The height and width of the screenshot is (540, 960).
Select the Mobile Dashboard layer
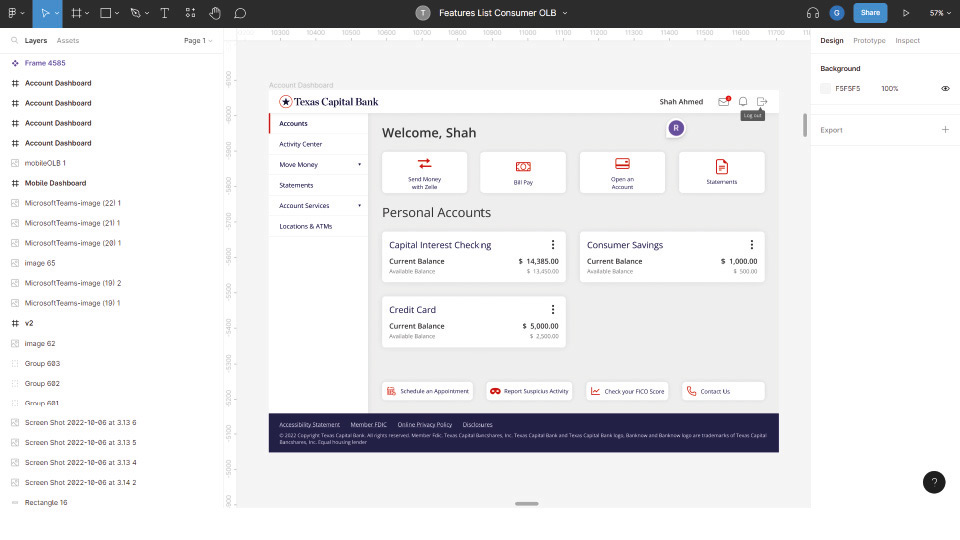tap(111, 183)
